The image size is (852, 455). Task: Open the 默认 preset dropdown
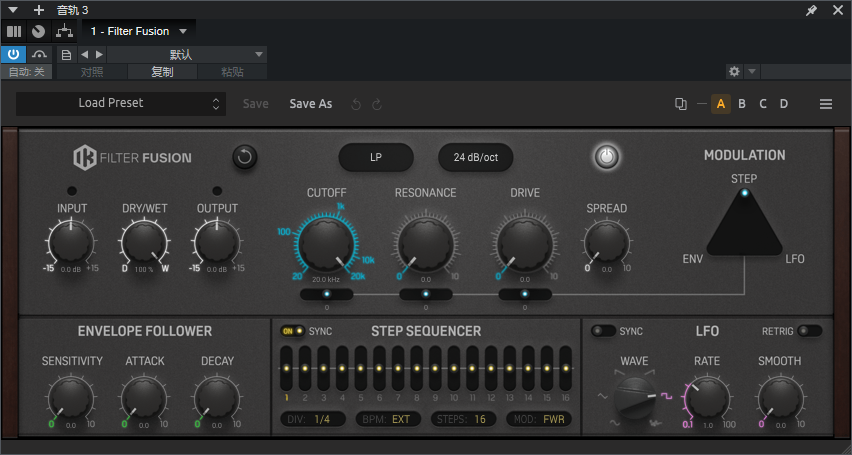point(187,54)
